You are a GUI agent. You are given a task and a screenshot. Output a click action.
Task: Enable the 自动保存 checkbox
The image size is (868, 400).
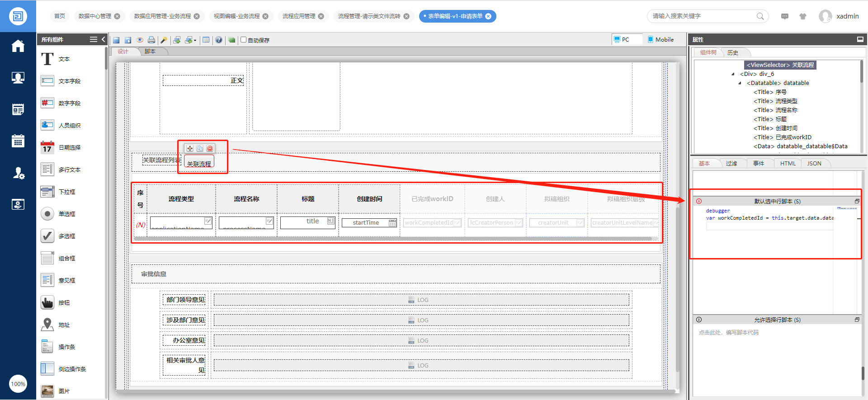[x=244, y=40]
